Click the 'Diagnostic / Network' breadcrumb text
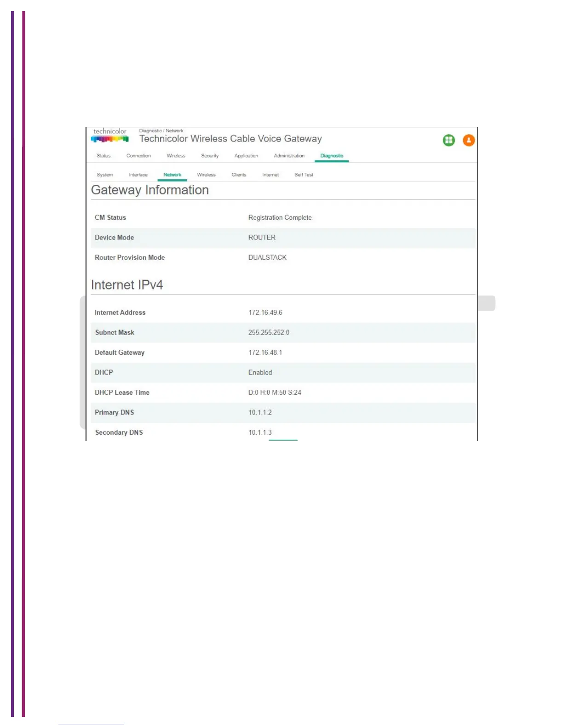 point(161,131)
